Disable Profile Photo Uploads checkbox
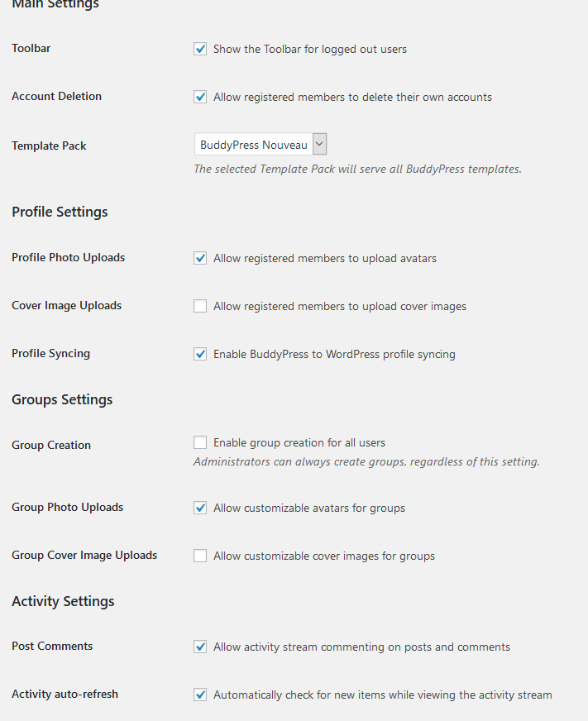588x721 pixels. point(200,258)
